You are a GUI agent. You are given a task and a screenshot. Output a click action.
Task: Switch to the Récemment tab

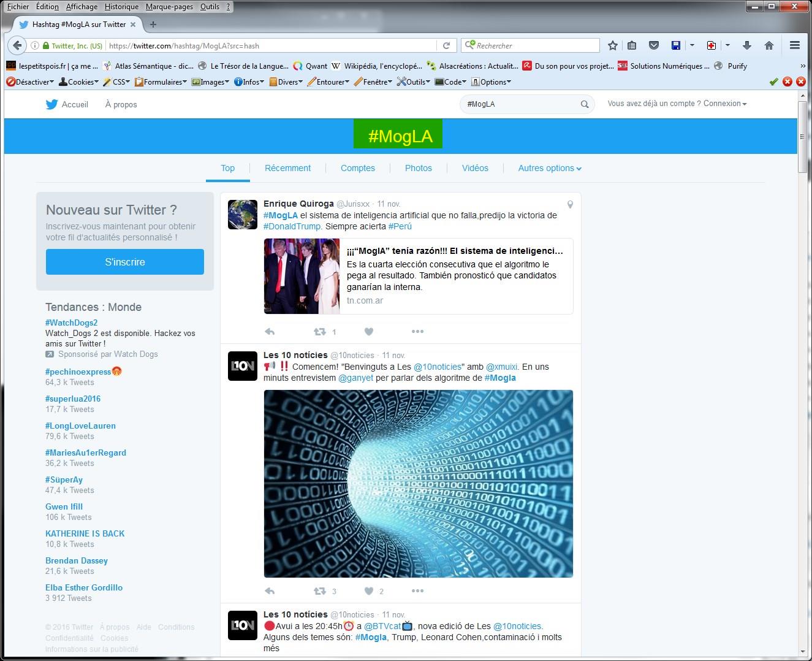coord(287,168)
